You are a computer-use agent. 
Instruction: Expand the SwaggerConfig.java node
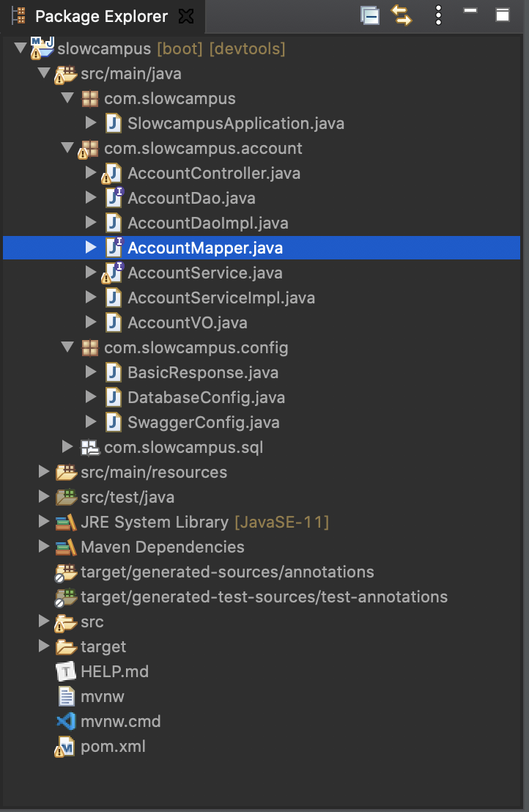(91, 421)
